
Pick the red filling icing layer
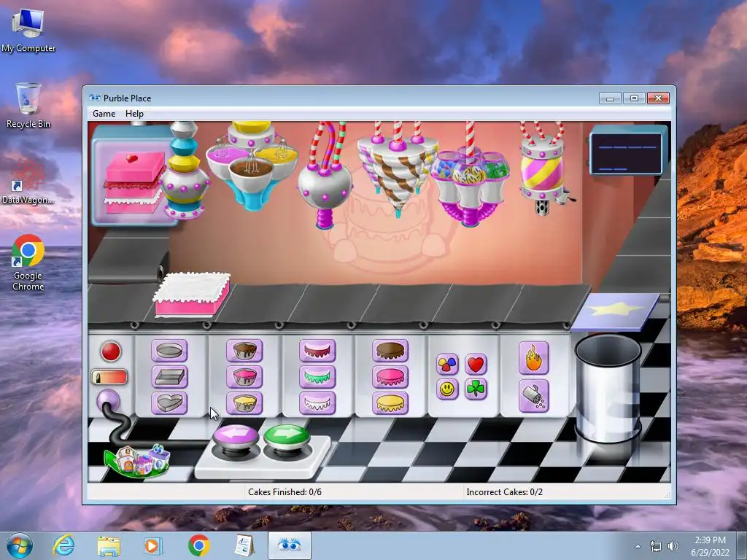click(x=317, y=351)
